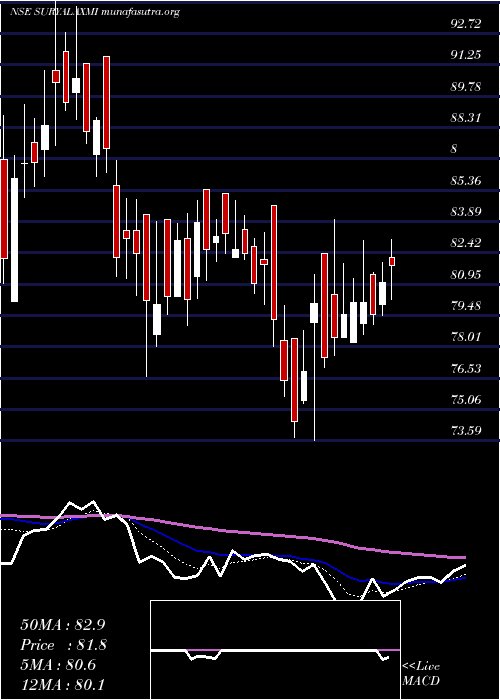Screen dimensions: 500x700
Task: Click the 78.01 axis value
Action: pos(466,338)
